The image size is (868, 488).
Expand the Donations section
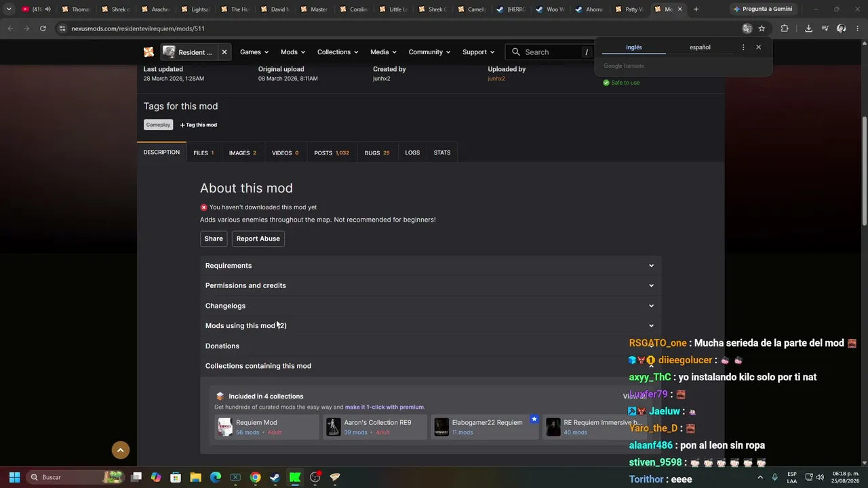(x=431, y=346)
